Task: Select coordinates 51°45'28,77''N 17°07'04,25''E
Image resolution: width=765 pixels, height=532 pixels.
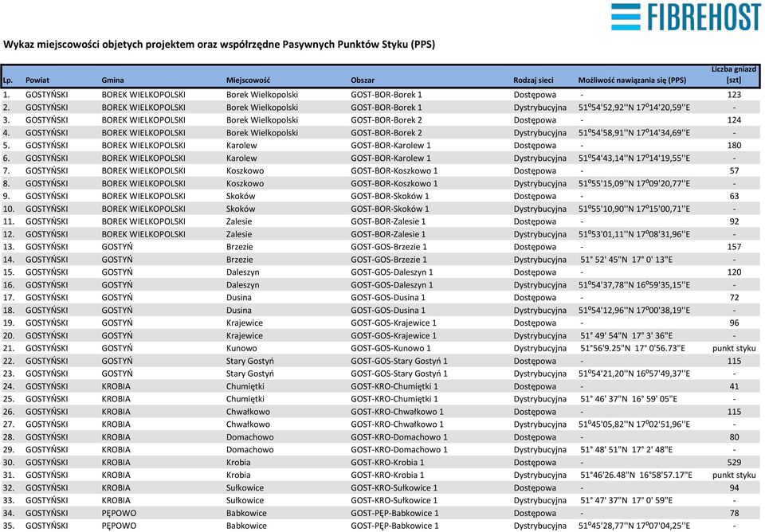Action: pos(634,526)
